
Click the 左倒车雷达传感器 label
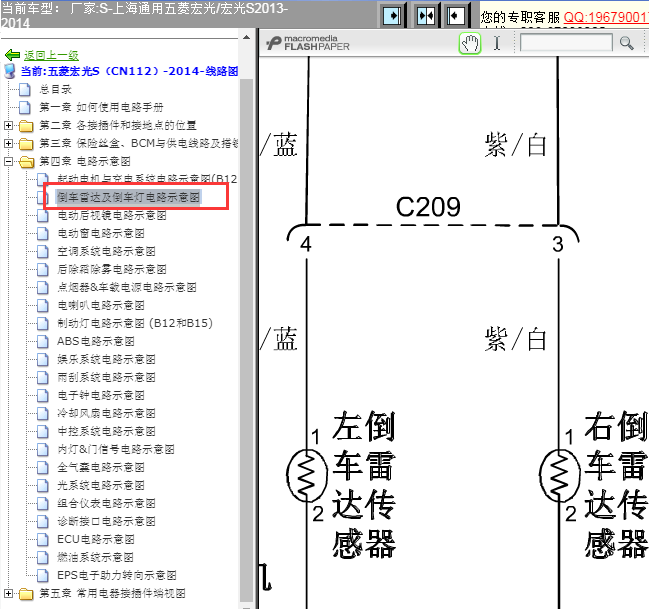[364, 484]
